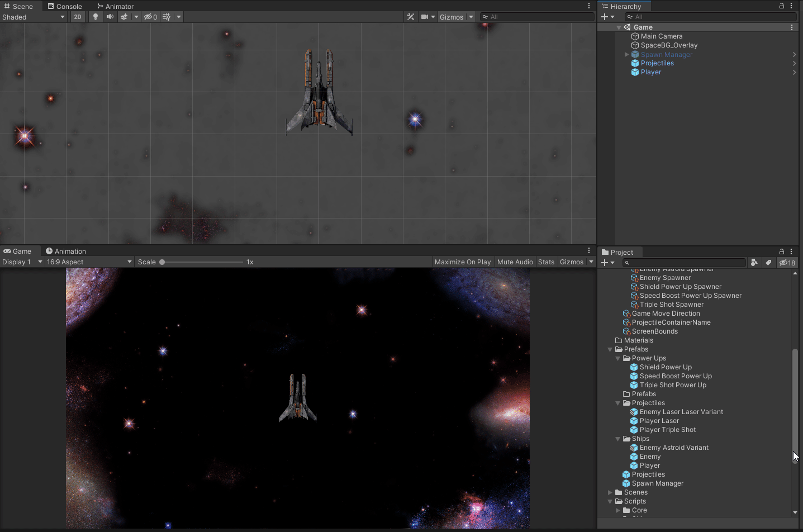This screenshot has width=803, height=532.
Task: Toggle Mute Audio in Game view
Action: tap(515, 262)
